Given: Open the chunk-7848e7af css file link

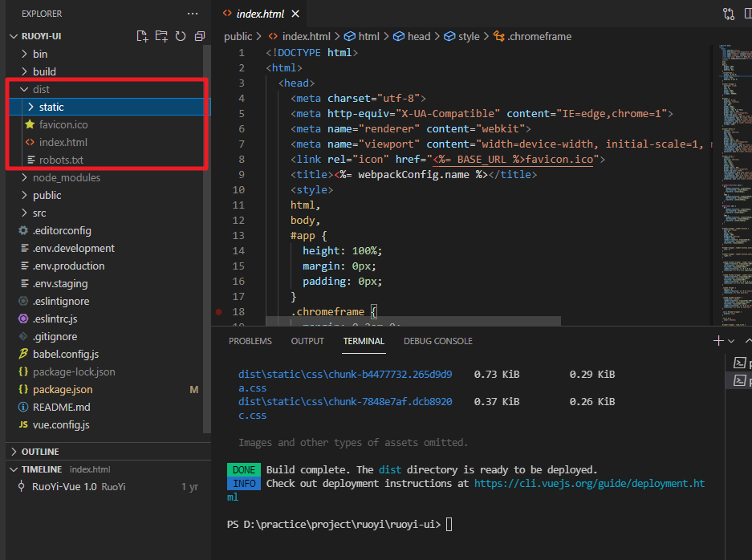Looking at the screenshot, I should pos(345,402).
